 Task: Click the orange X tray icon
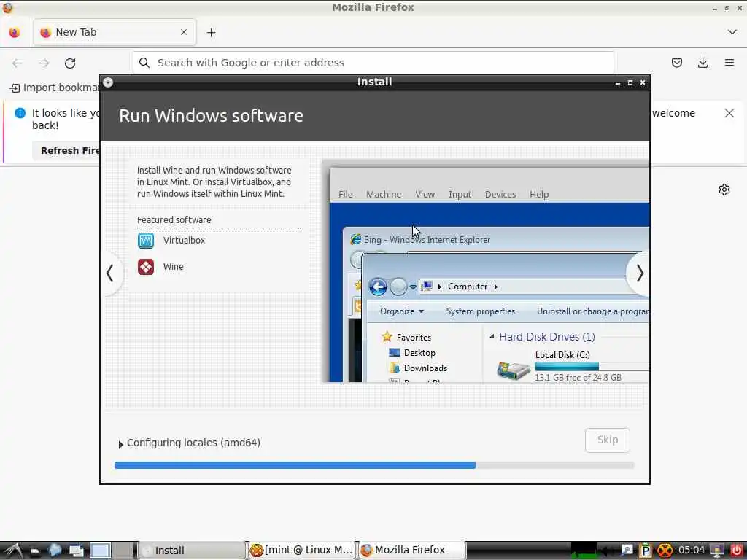point(665,551)
